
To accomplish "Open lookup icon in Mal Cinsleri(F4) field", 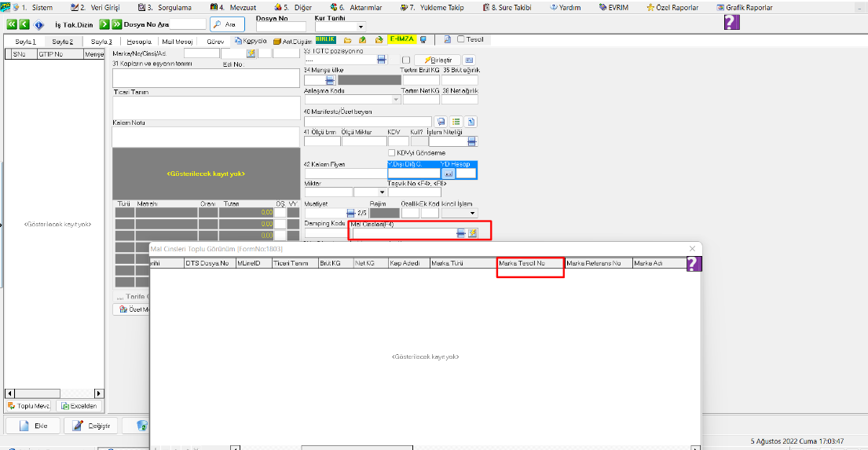I will tap(460, 233).
